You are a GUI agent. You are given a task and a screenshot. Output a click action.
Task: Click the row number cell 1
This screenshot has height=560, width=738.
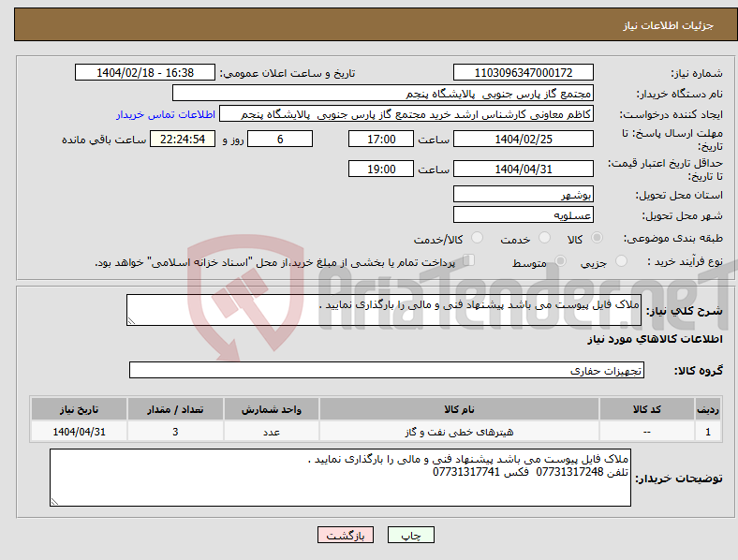(x=707, y=432)
